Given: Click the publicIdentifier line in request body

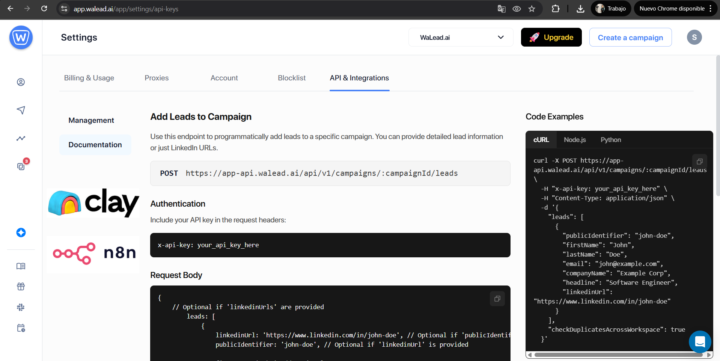Looking at the screenshot, I should click(x=342, y=344).
